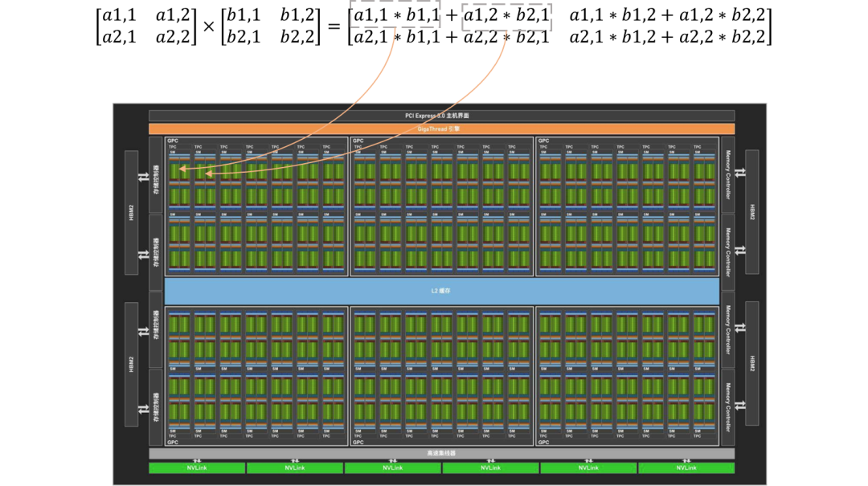The width and height of the screenshot is (868, 486).
Task: Click the double-arrow icon beside upper-left HBM2
Action: click(144, 174)
